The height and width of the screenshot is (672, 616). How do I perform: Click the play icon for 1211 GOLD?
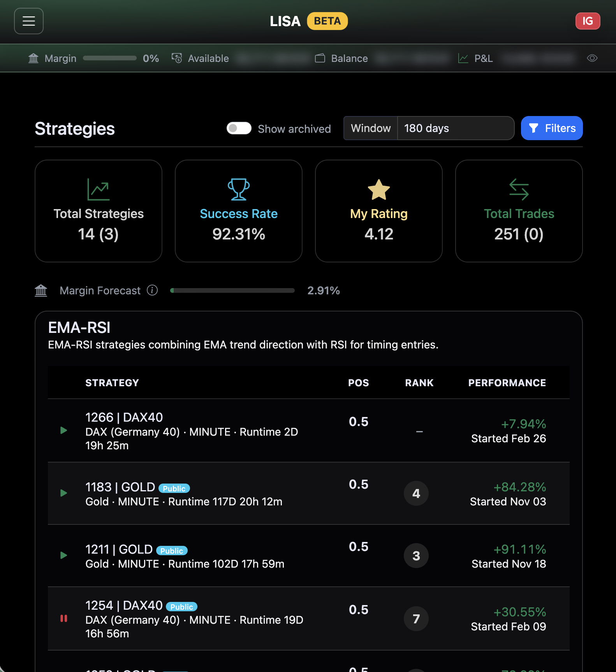64,556
